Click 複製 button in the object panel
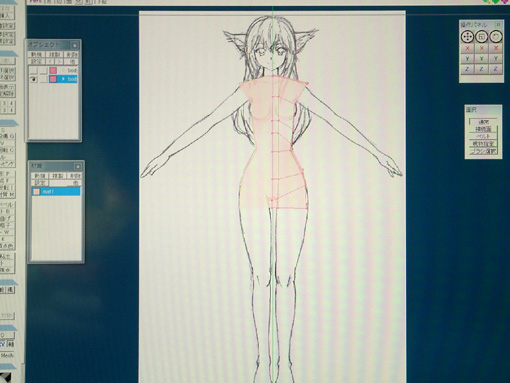510x383 pixels. (x=54, y=54)
